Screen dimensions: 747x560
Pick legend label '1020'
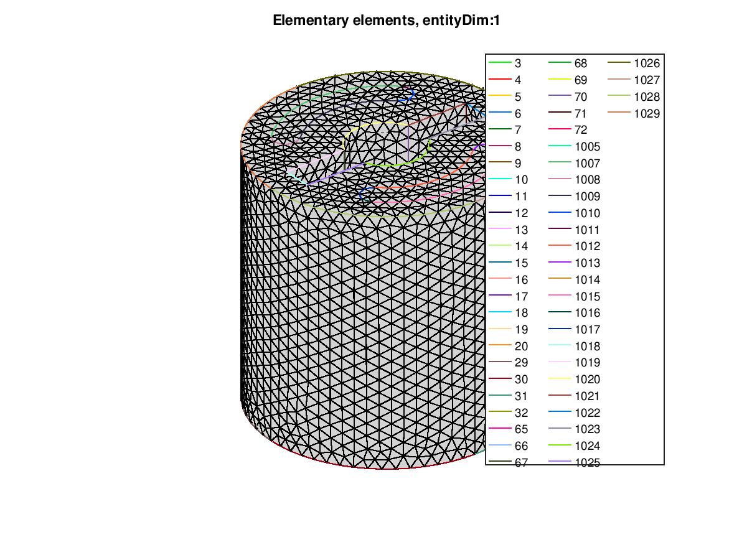pyautogui.click(x=587, y=380)
